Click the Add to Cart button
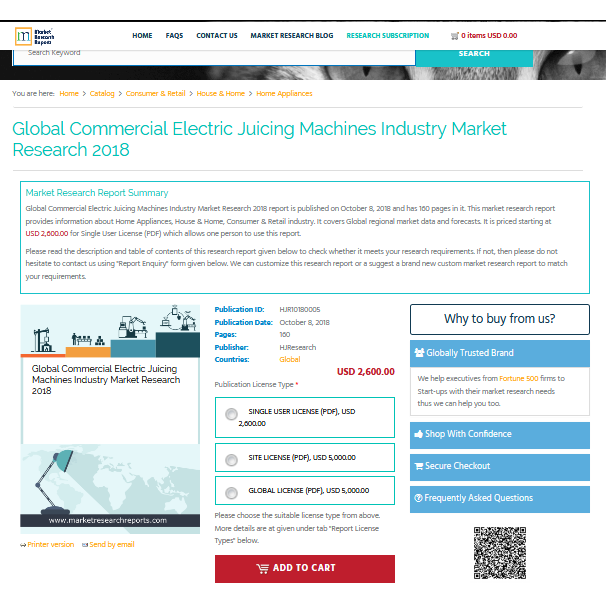Image resolution: width=606 pixels, height=593 pixels. tap(305, 569)
